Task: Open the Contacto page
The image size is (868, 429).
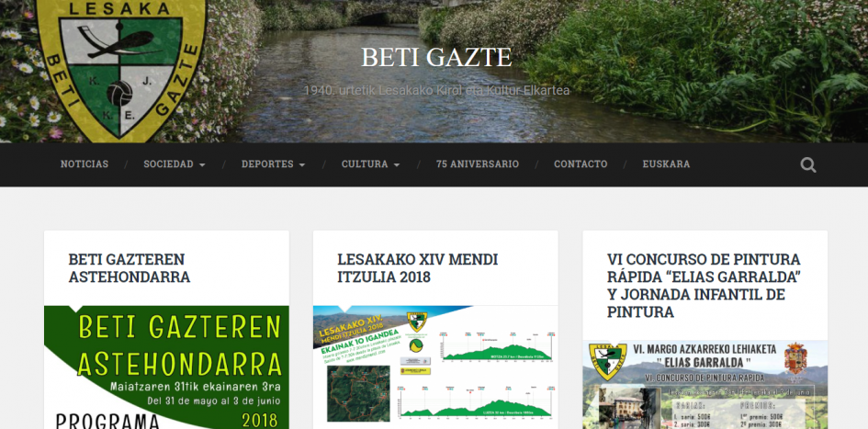Action: (581, 164)
